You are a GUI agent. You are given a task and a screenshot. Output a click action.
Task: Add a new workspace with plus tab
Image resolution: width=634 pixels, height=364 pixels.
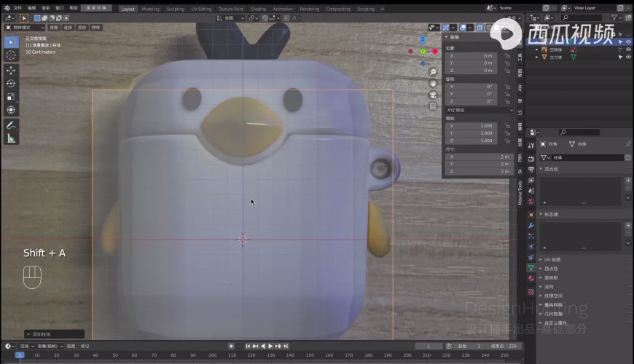(382, 9)
